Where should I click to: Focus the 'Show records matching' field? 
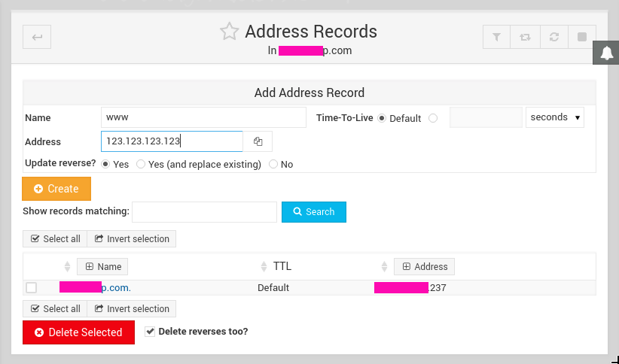coord(204,212)
